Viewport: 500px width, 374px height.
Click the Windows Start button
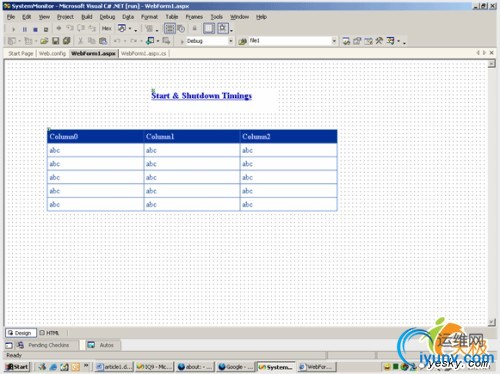[18, 367]
